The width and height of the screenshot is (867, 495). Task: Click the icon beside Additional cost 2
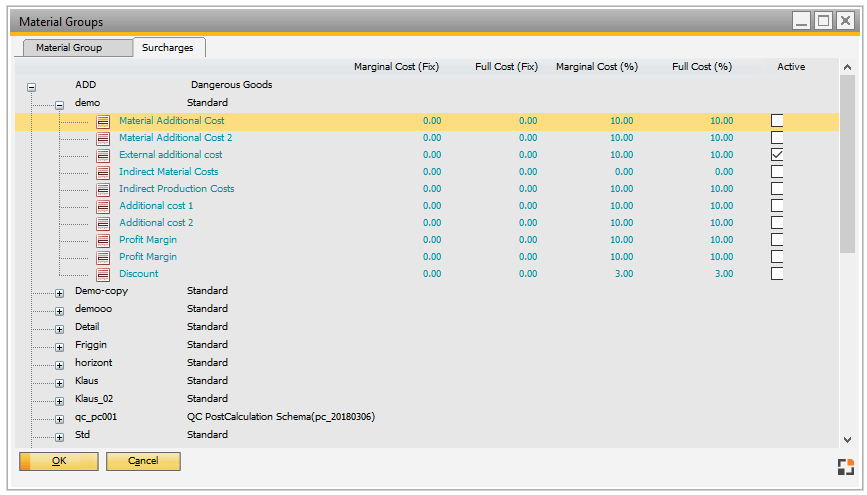coord(103,223)
